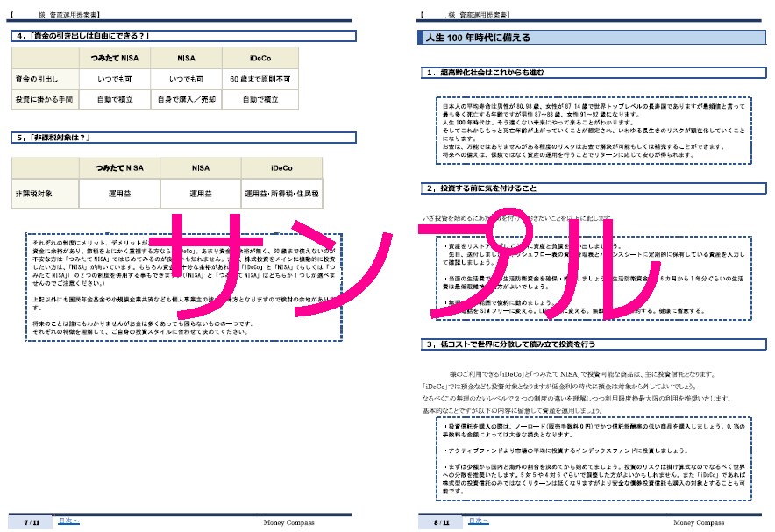
Task: Click the iDeCo header in the 資金の引出し table
Action: (x=260, y=59)
